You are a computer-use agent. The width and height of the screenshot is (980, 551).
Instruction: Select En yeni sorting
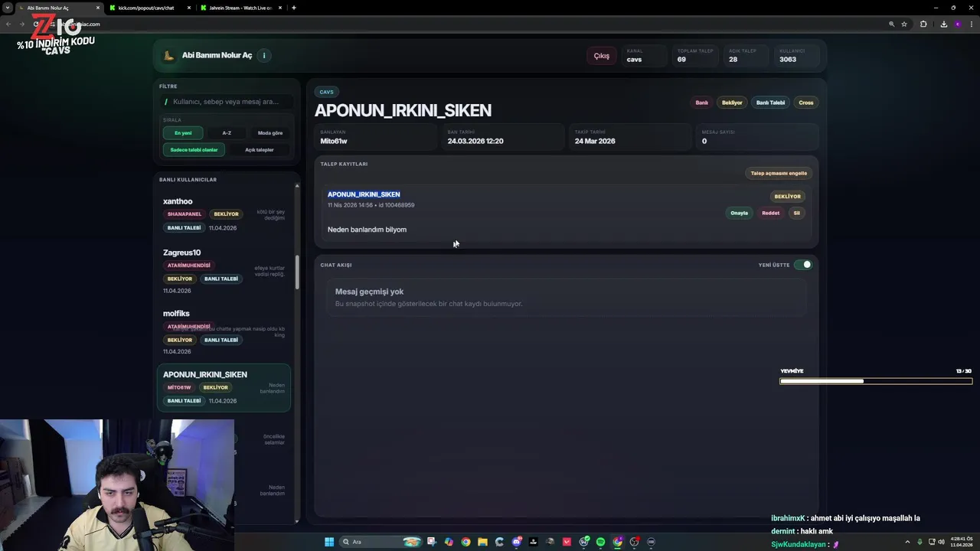[183, 133]
